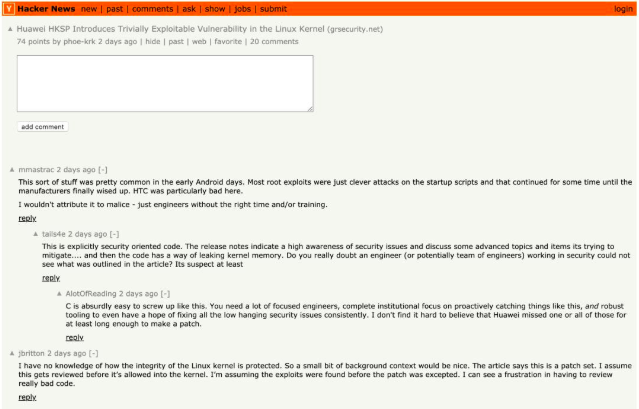Collapse tails4e's comment thread
Screen dimensions: 639x409
(113, 234)
